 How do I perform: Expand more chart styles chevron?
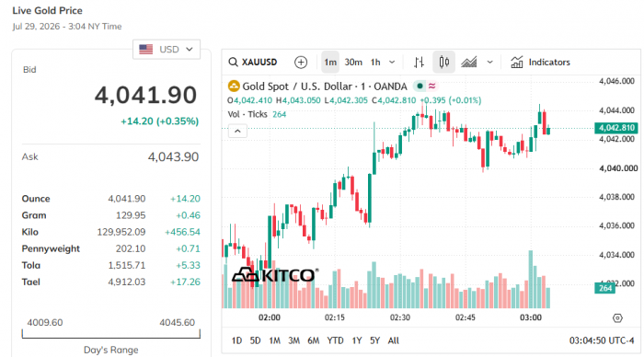click(489, 62)
